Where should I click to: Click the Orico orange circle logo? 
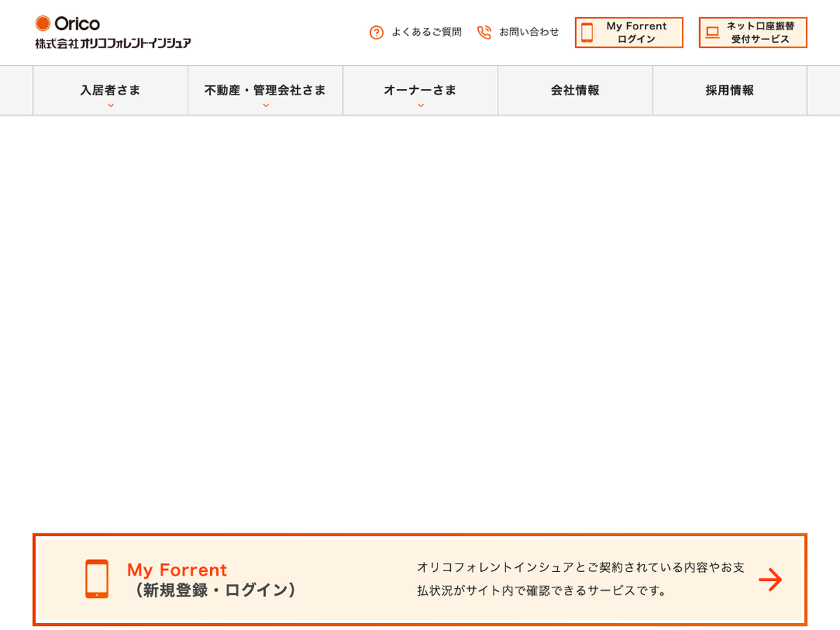coord(43,24)
